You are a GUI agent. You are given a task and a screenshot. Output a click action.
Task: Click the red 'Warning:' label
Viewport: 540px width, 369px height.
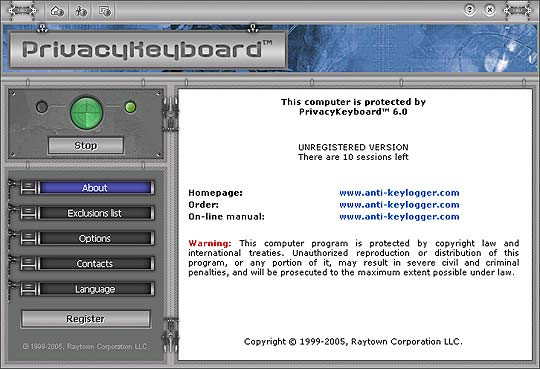pos(210,243)
